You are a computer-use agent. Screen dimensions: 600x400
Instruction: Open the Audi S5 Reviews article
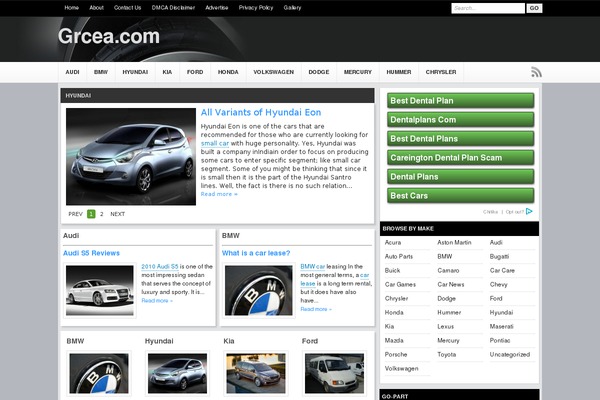[91, 253]
